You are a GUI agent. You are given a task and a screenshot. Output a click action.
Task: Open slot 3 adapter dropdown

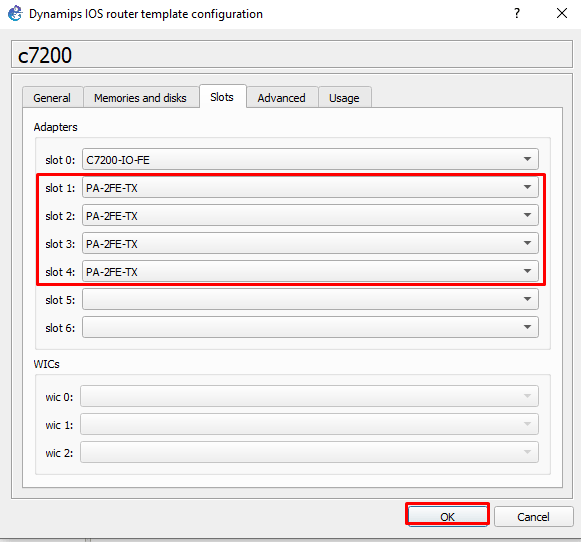pos(310,243)
